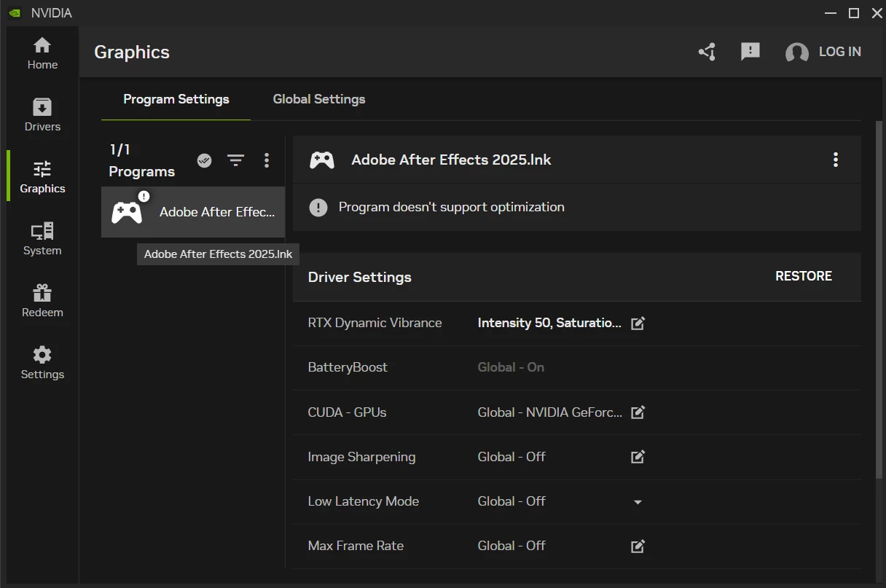Expand the Low Latency Mode dropdown

pyautogui.click(x=638, y=502)
